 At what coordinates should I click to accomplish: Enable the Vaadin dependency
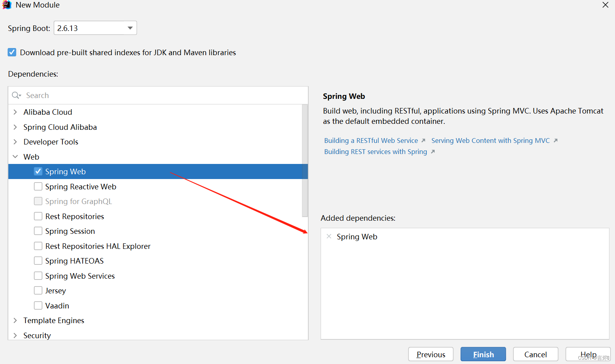tap(38, 306)
